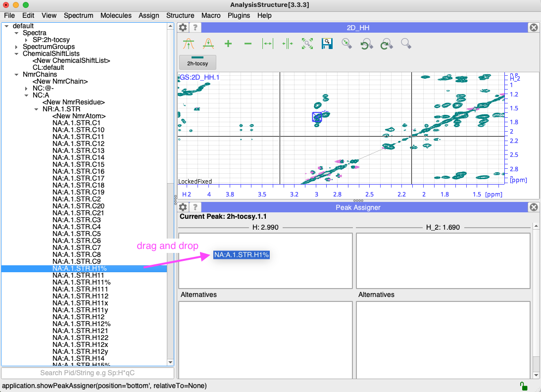
Task: Raise the contour base level
Action: click(189, 44)
